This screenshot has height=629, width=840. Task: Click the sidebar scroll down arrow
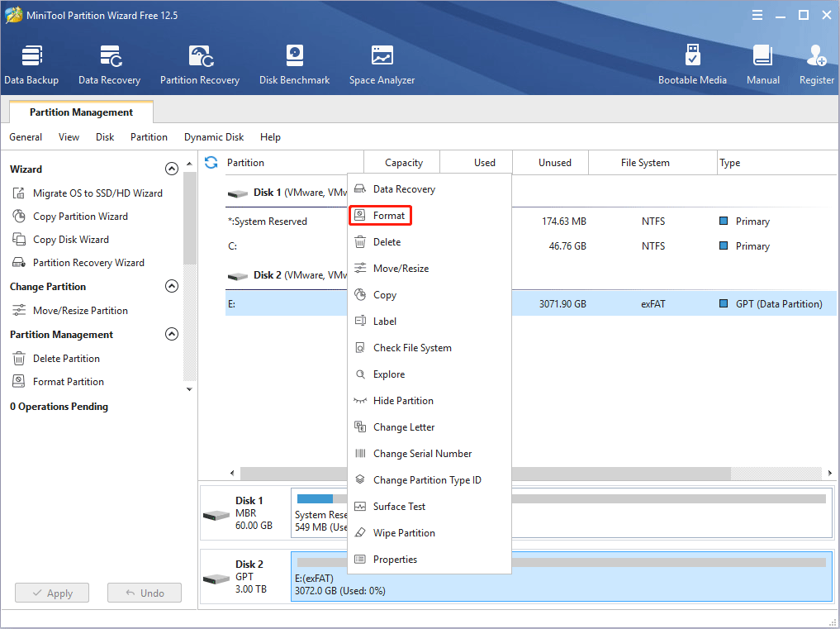[x=189, y=389]
